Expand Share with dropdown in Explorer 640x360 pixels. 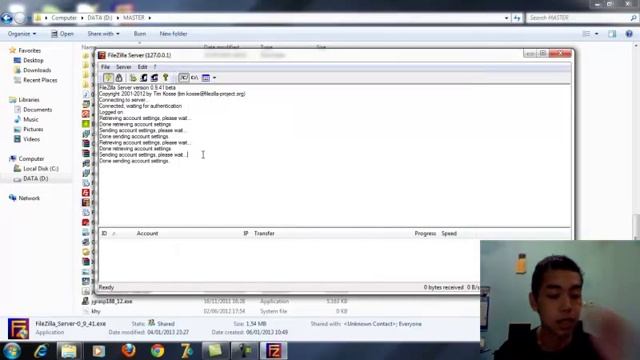coord(103,34)
